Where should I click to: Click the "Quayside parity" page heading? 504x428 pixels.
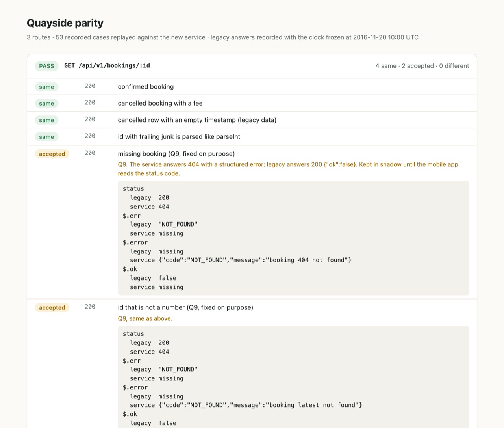[x=65, y=23]
